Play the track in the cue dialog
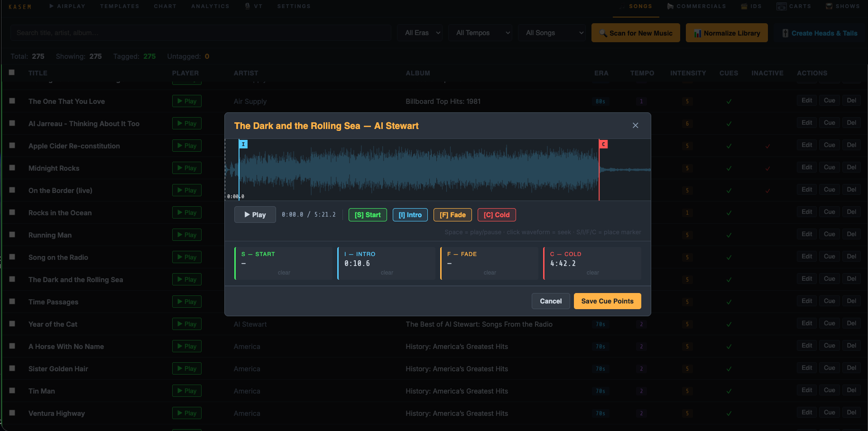The height and width of the screenshot is (431, 868). (x=255, y=215)
